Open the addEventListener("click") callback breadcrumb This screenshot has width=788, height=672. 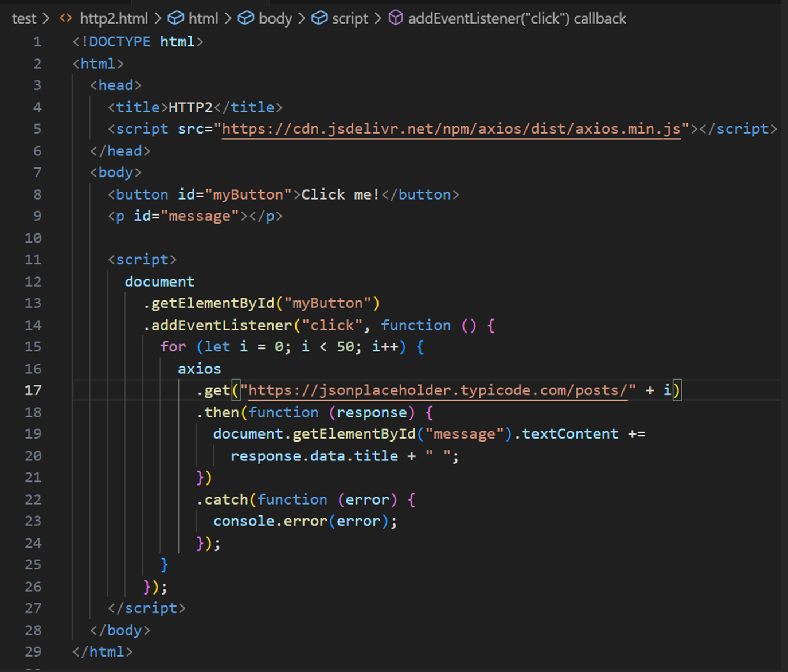pos(517,18)
